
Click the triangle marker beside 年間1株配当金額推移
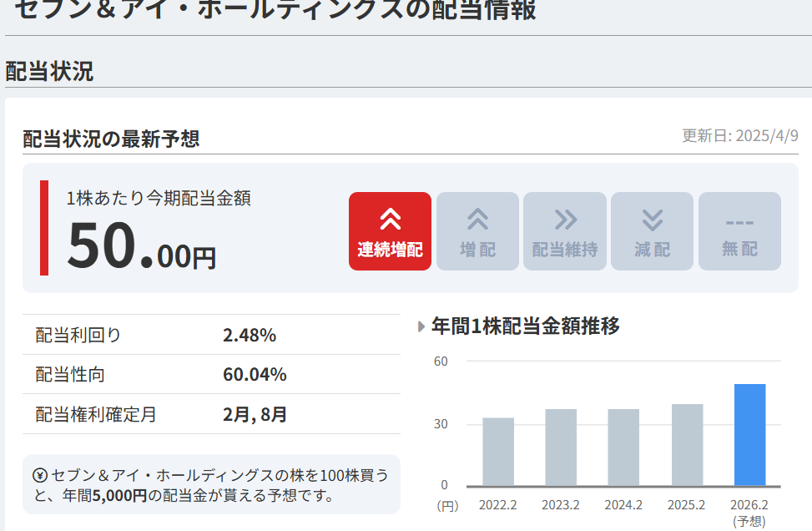click(x=421, y=327)
